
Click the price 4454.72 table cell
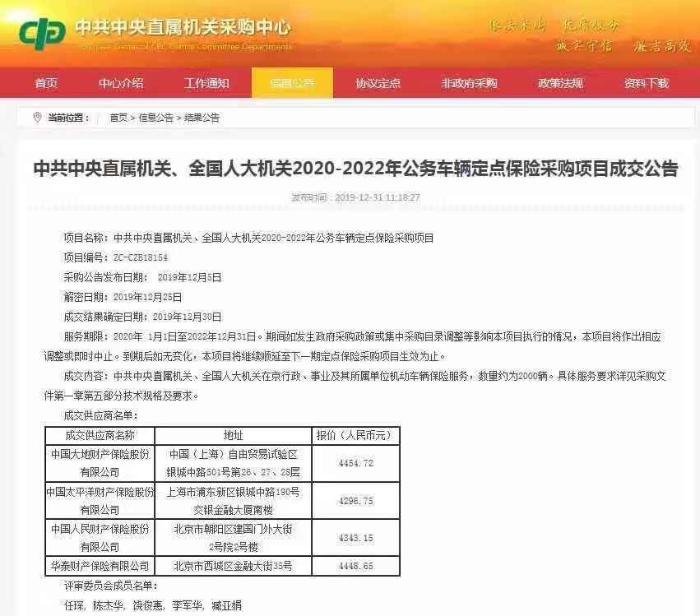pos(356,461)
